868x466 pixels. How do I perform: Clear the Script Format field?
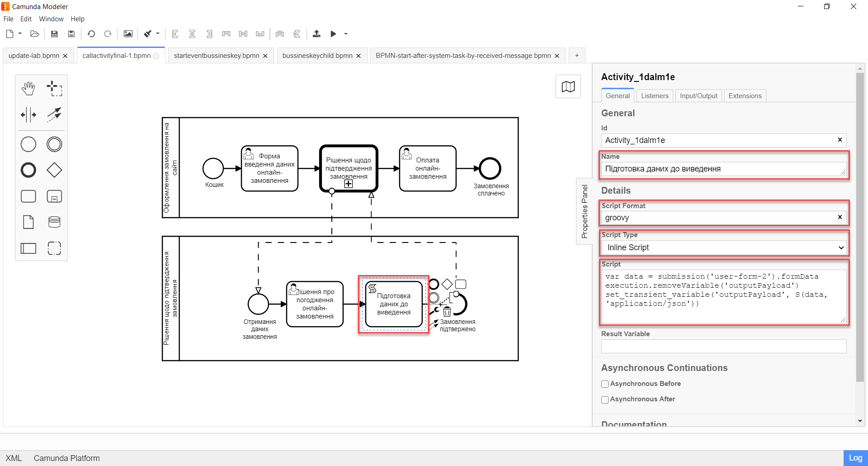[840, 217]
